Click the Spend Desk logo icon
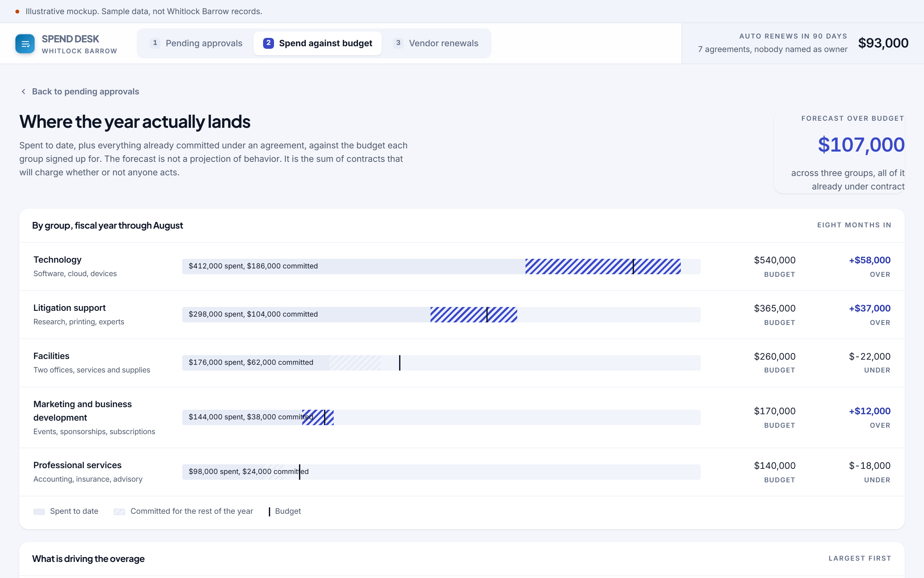This screenshot has width=924, height=578. click(x=25, y=44)
